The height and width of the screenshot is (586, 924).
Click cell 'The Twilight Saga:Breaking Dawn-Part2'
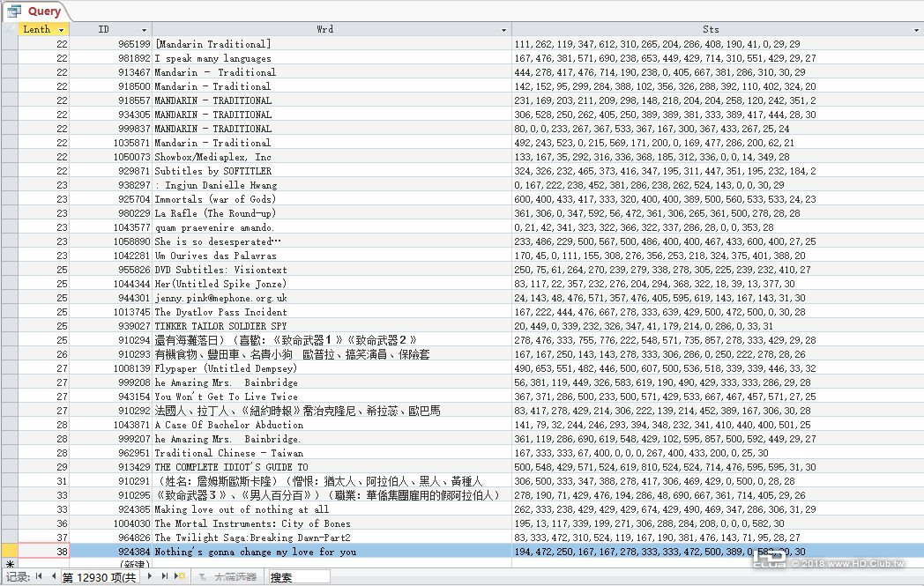point(332,538)
